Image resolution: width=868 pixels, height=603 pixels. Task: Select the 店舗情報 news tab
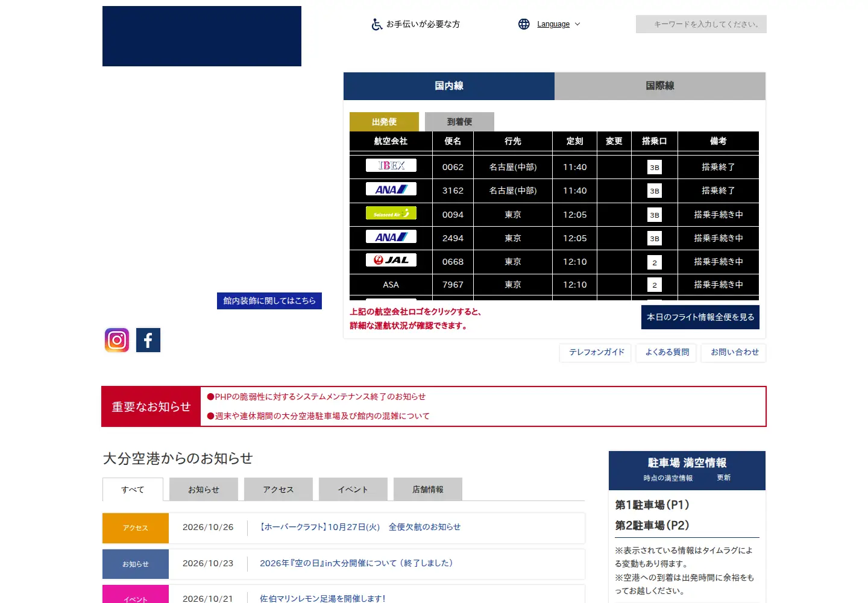[x=428, y=490]
